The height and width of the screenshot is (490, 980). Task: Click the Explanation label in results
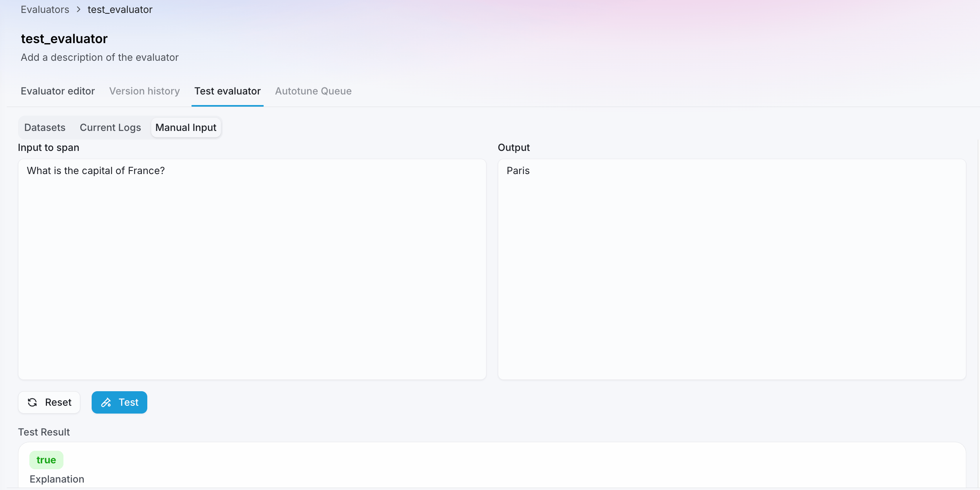[57, 479]
